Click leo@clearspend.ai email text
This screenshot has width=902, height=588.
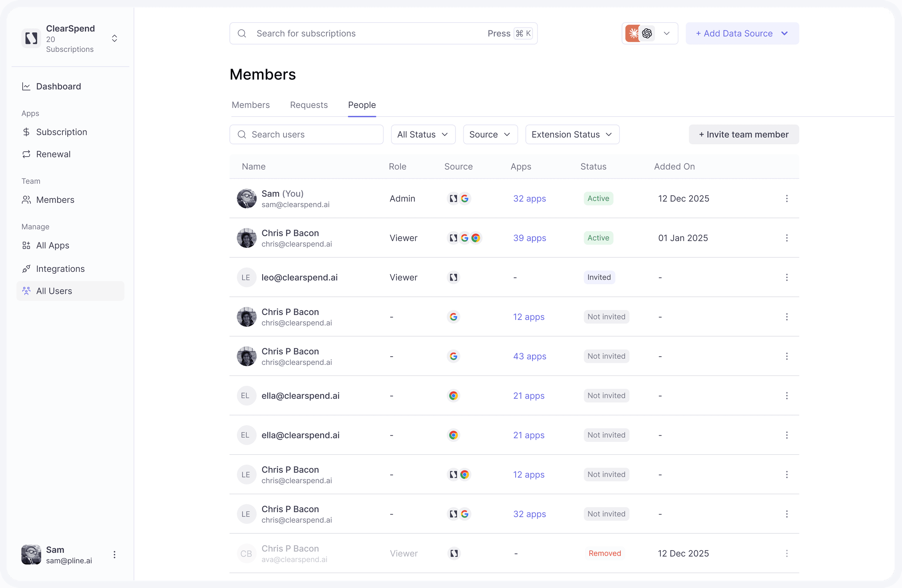[299, 277]
